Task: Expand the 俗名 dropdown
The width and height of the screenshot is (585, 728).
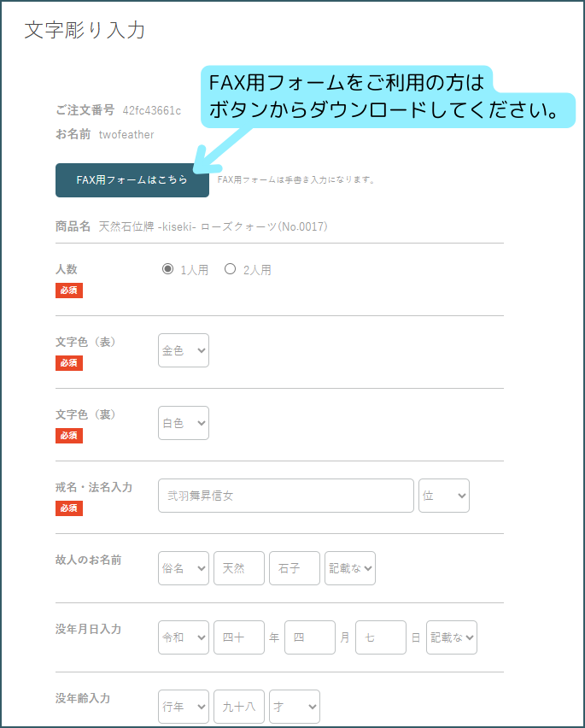Action: [184, 568]
